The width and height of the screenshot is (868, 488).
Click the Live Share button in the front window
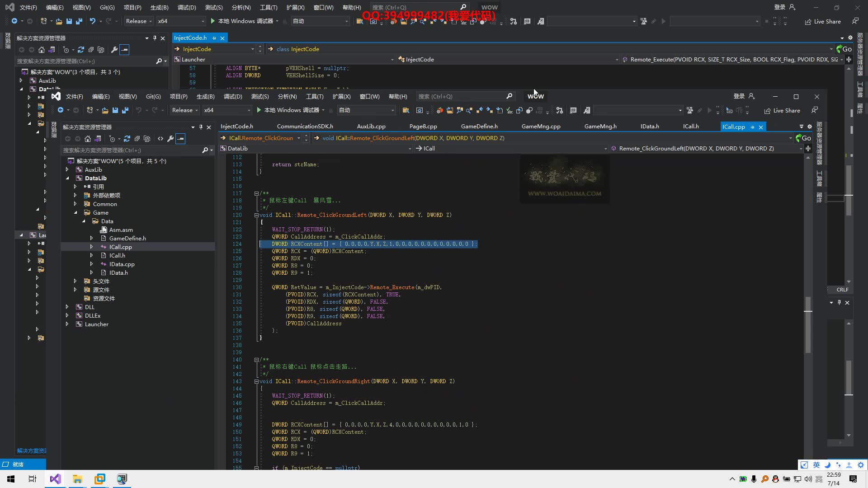click(782, 111)
